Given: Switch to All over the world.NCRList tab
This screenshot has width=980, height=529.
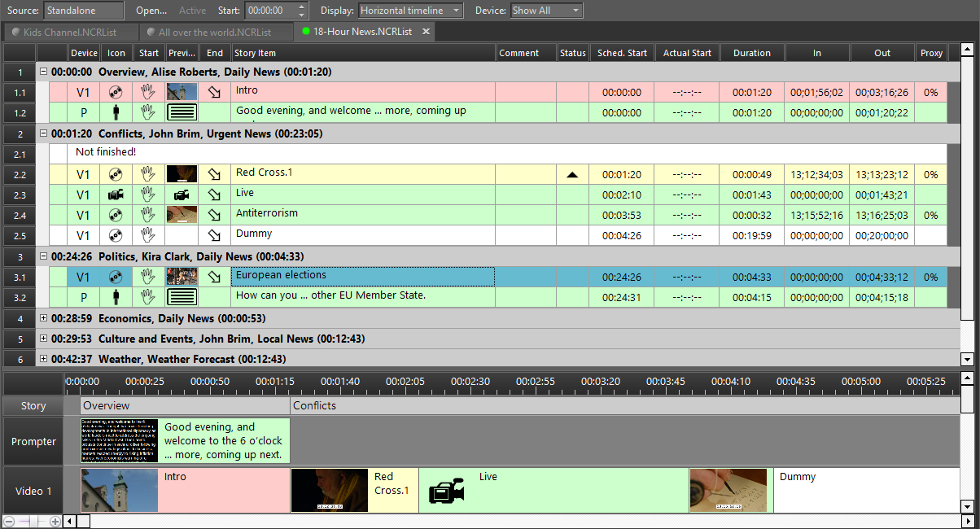Looking at the screenshot, I should (x=217, y=32).
